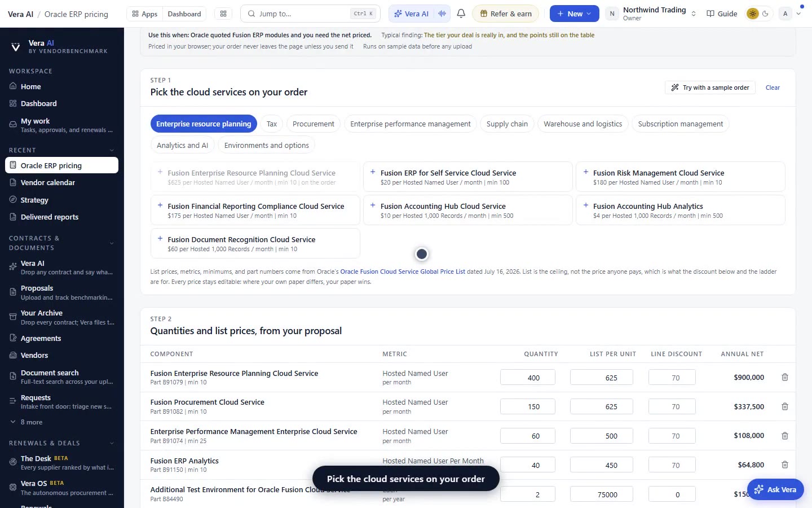Focus the Jump to search field
The width and height of the screenshot is (812, 508).
pos(310,14)
